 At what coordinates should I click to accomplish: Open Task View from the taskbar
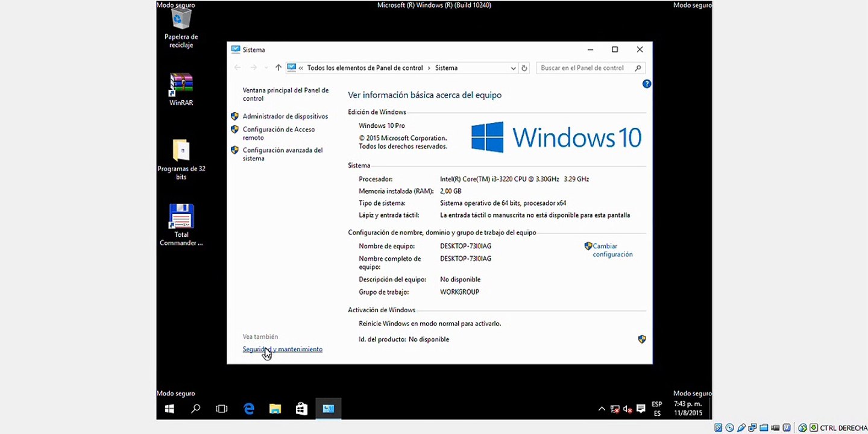(221, 409)
